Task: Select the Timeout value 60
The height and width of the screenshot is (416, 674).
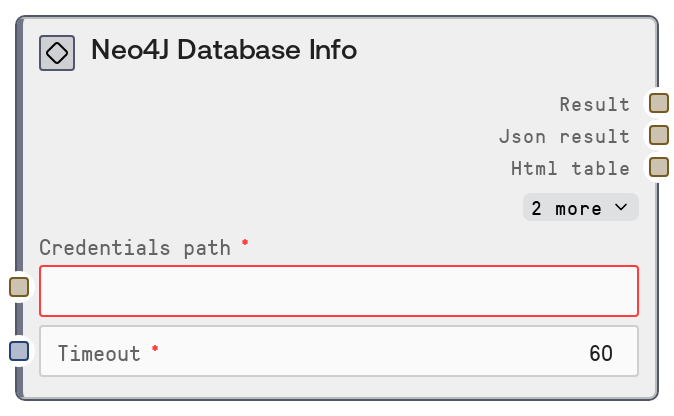Action: [x=600, y=353]
